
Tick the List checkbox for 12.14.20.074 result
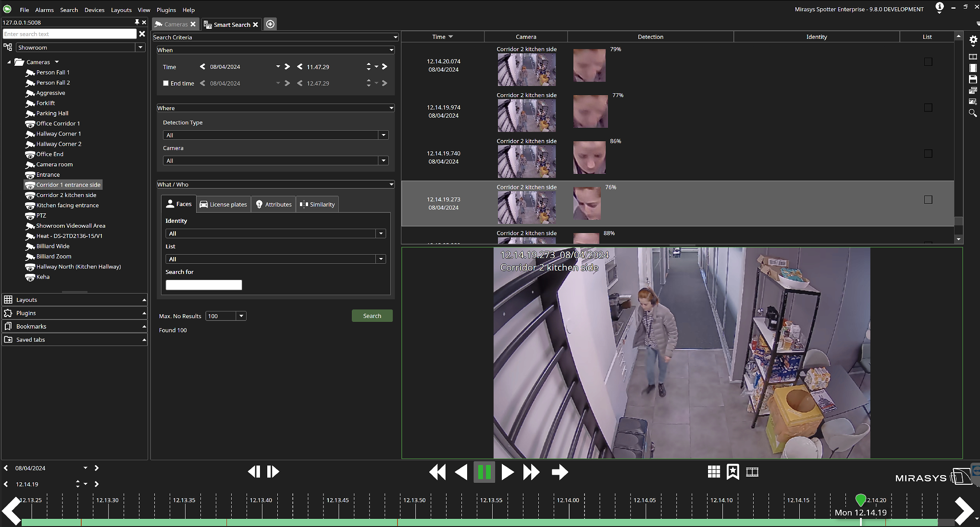[x=928, y=61]
